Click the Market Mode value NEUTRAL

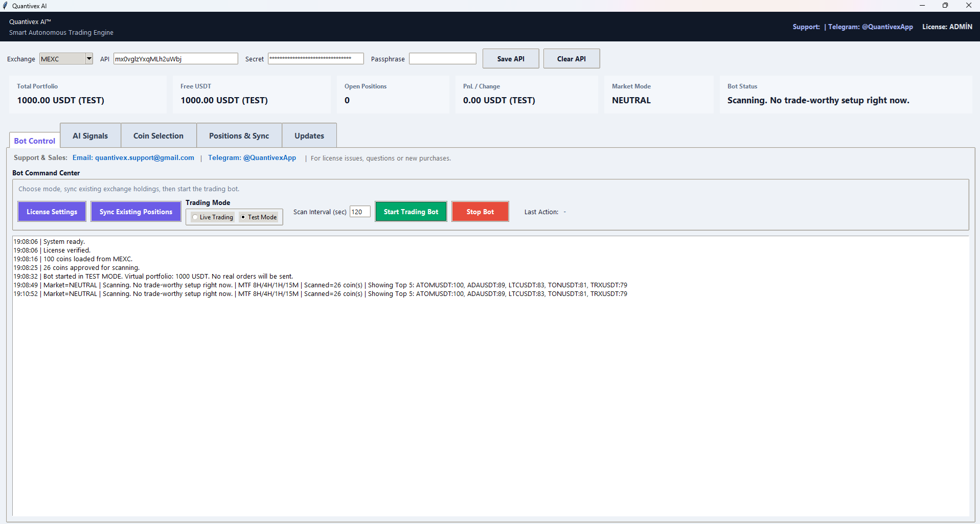tap(631, 100)
